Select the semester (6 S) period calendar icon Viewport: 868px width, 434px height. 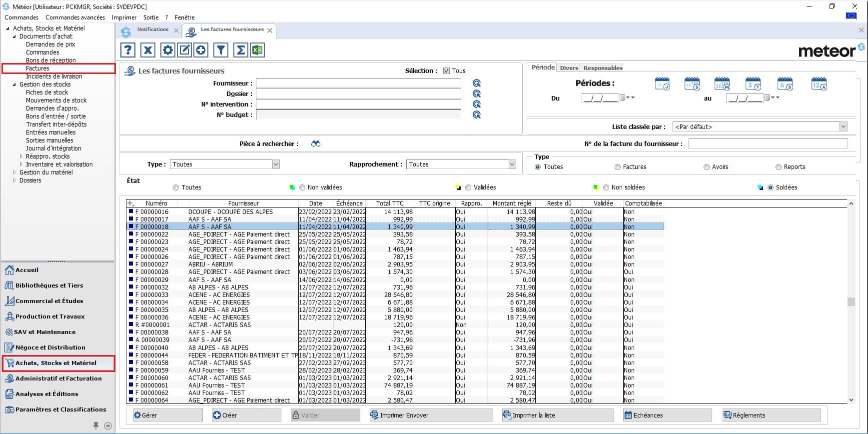tap(785, 84)
